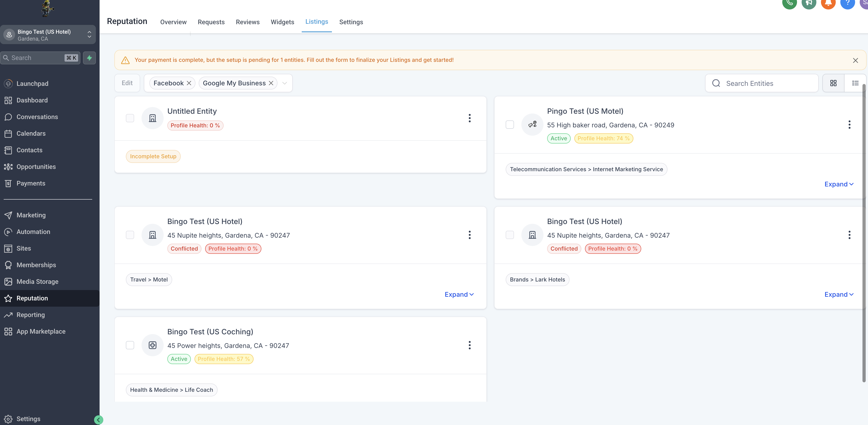Open the Bingo Test account switcher

48,35
